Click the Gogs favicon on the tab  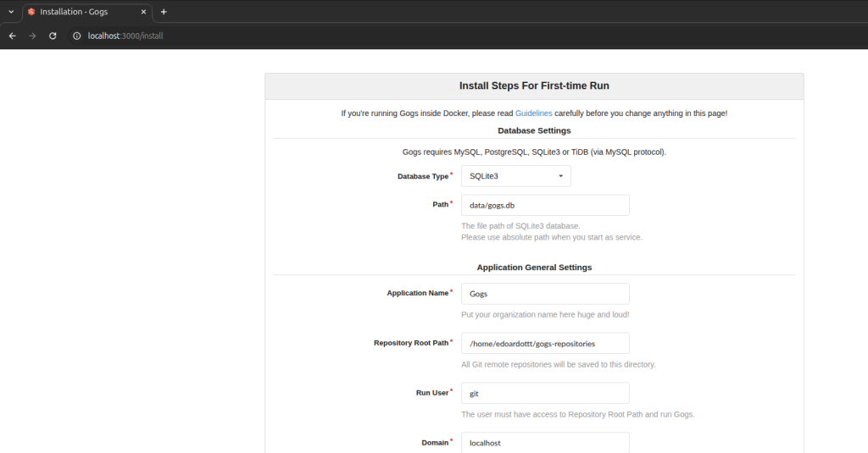[x=31, y=12]
